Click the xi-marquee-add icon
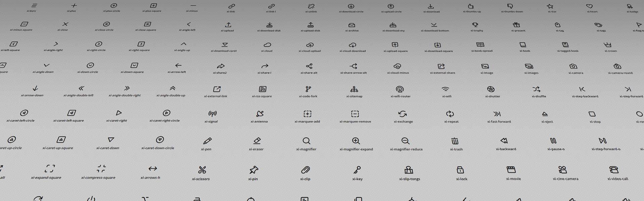 point(308,114)
